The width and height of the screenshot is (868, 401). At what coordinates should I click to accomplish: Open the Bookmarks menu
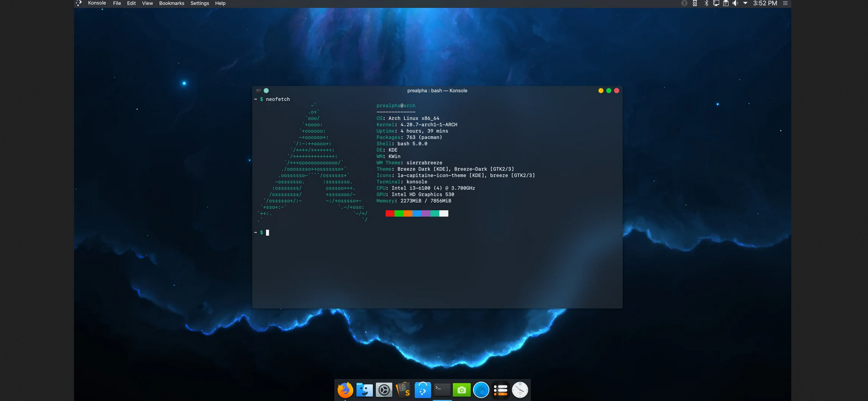[172, 3]
